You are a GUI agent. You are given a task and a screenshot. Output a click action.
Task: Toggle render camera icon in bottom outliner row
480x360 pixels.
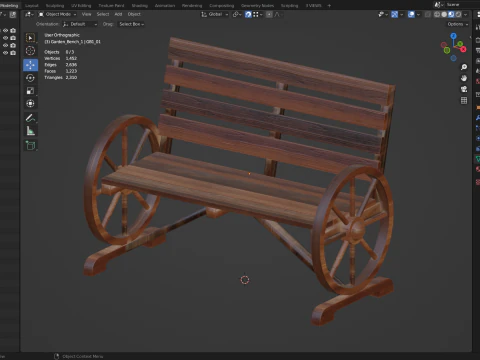[13, 53]
